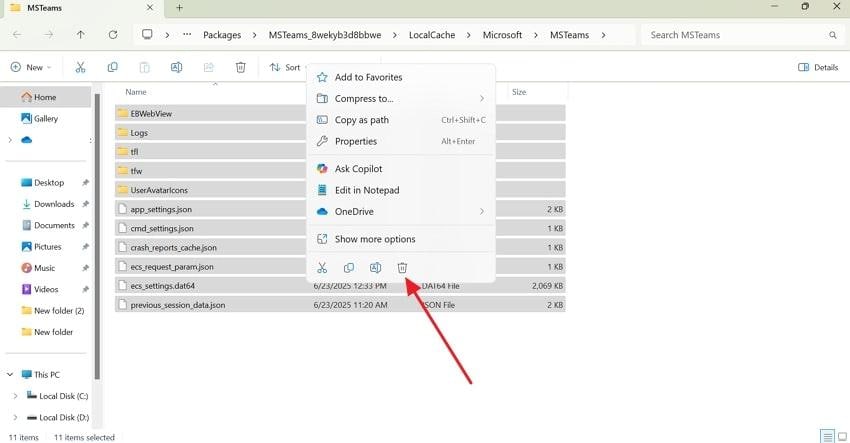
Task: Click the Rename icon in context menu
Action: click(x=375, y=267)
